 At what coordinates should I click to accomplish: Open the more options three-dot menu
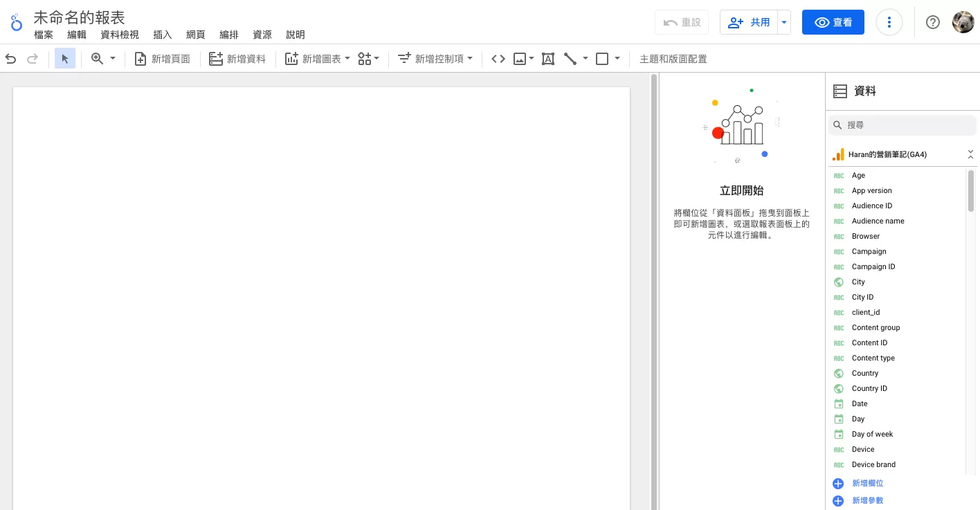tap(889, 22)
